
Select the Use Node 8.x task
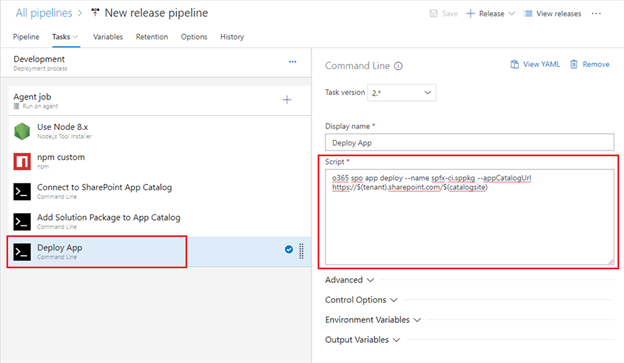tap(159, 131)
